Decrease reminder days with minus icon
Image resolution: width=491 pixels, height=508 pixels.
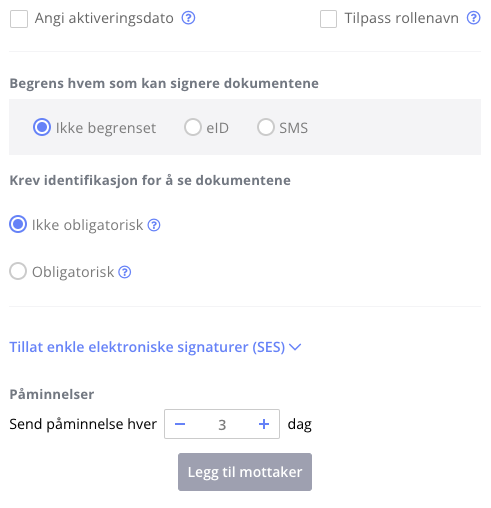[180, 424]
